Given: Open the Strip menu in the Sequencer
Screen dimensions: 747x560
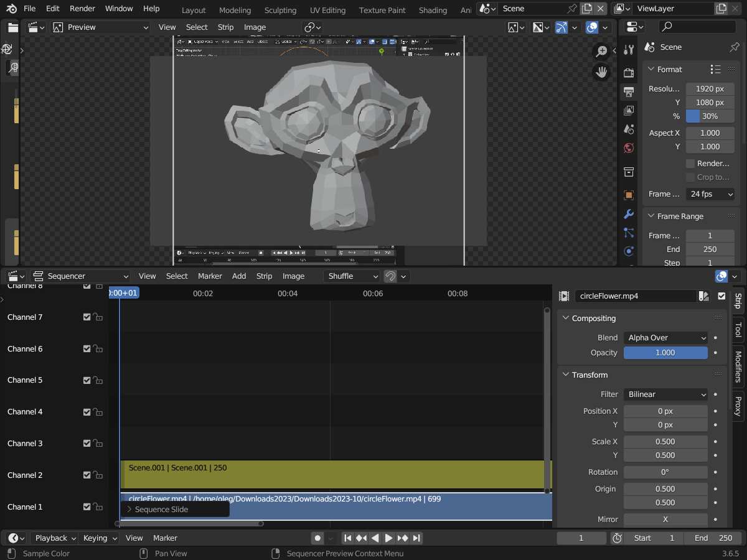Looking at the screenshot, I should 264,276.
